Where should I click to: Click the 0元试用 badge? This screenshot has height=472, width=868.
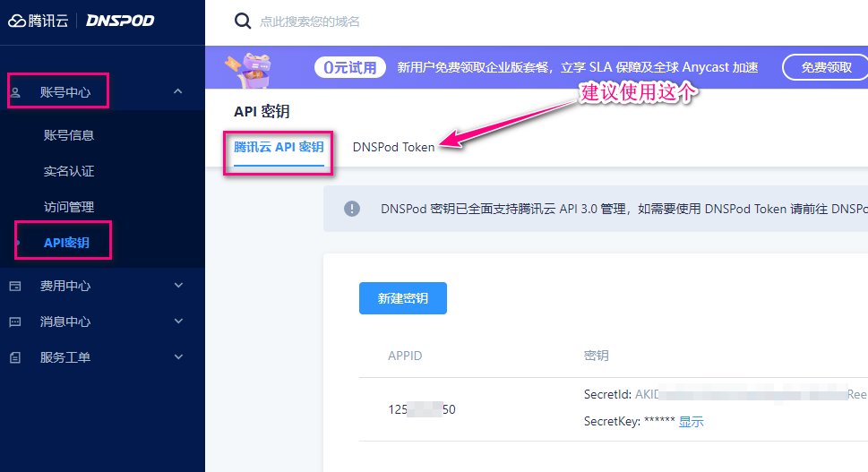point(350,67)
